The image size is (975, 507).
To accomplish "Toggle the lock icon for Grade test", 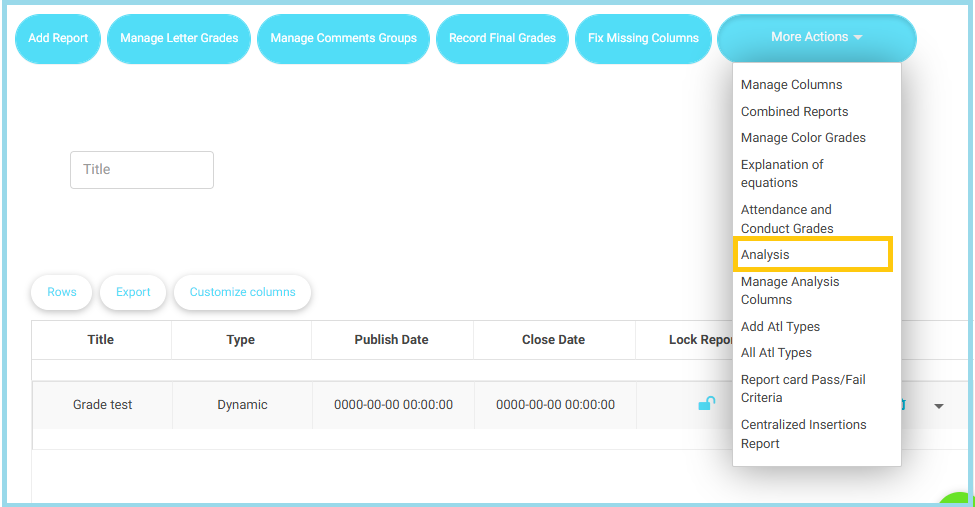I will coord(706,404).
